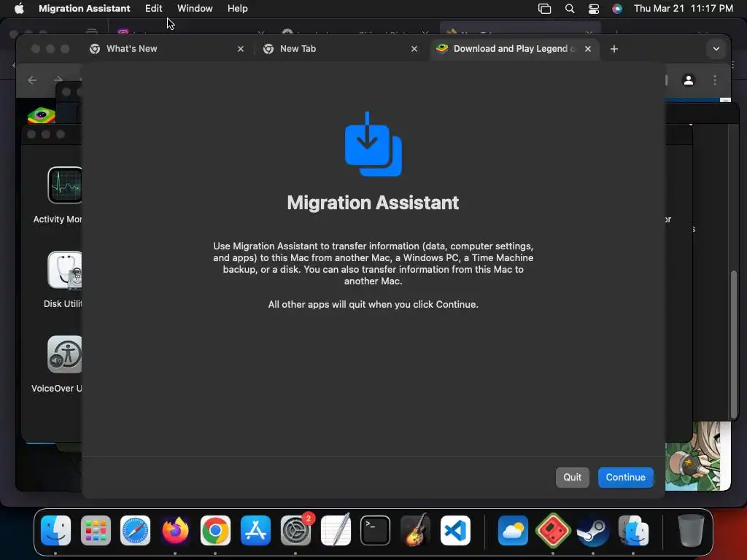Click the Migration Assistant download icon

(x=373, y=144)
